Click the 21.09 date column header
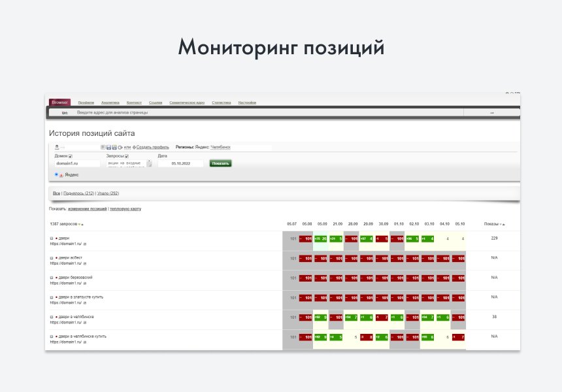 point(338,224)
